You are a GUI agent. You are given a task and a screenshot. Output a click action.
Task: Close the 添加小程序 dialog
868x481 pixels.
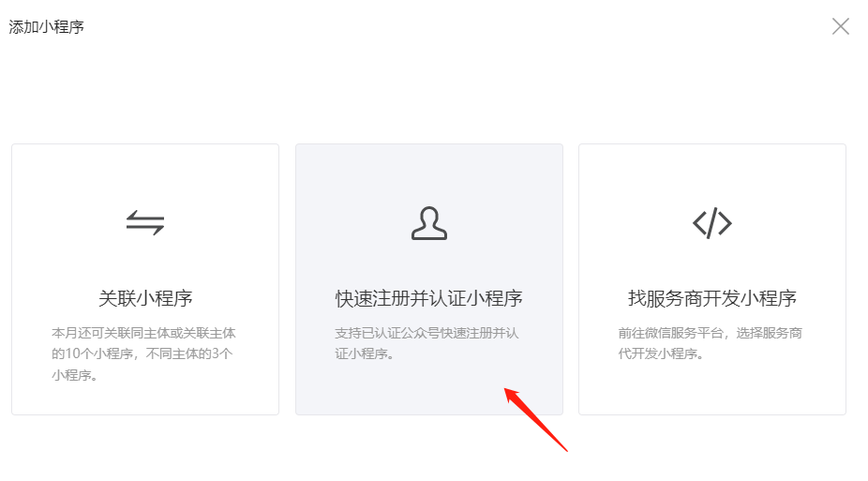(840, 26)
